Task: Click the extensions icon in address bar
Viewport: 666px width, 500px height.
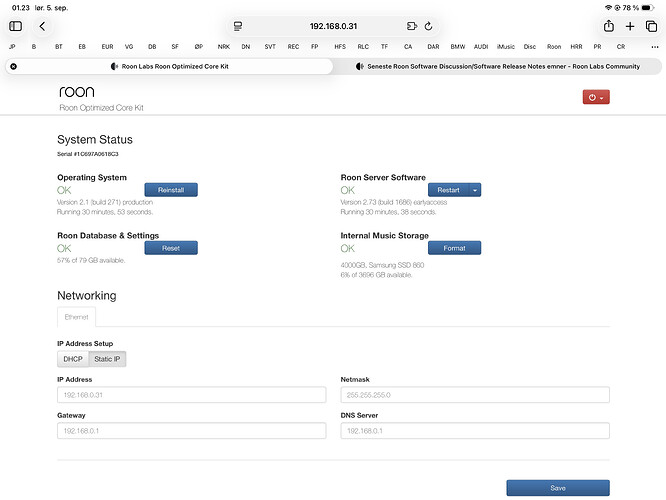Action: coord(412,26)
